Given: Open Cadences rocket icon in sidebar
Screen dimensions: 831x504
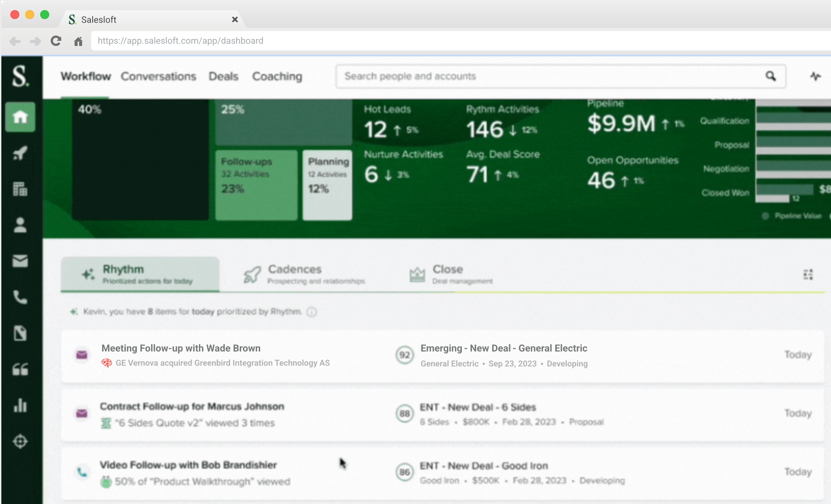Looking at the screenshot, I should point(20,153).
